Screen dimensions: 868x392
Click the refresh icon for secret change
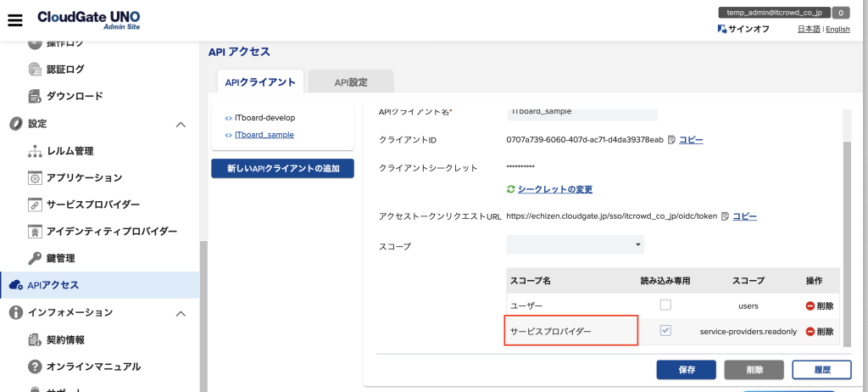(x=510, y=188)
